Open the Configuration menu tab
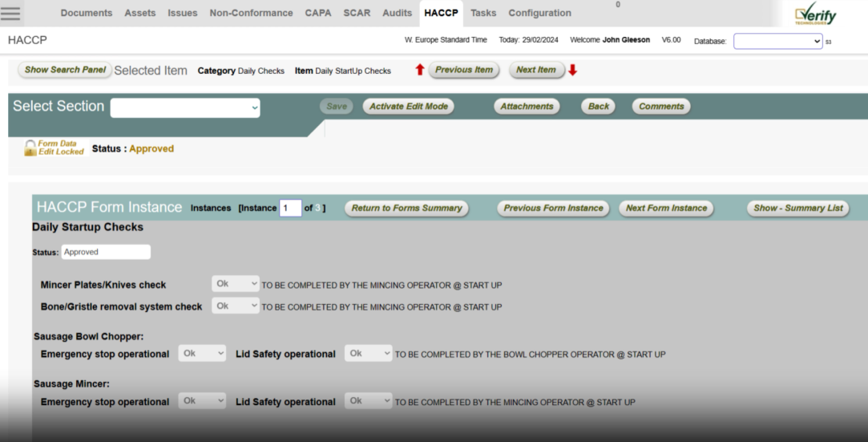868x442 pixels. point(539,13)
